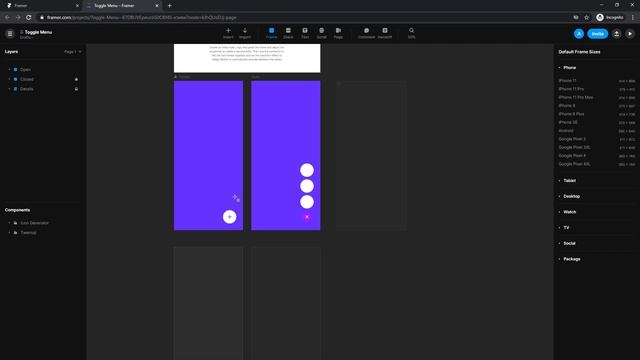Choose the Android frame size

(597, 131)
